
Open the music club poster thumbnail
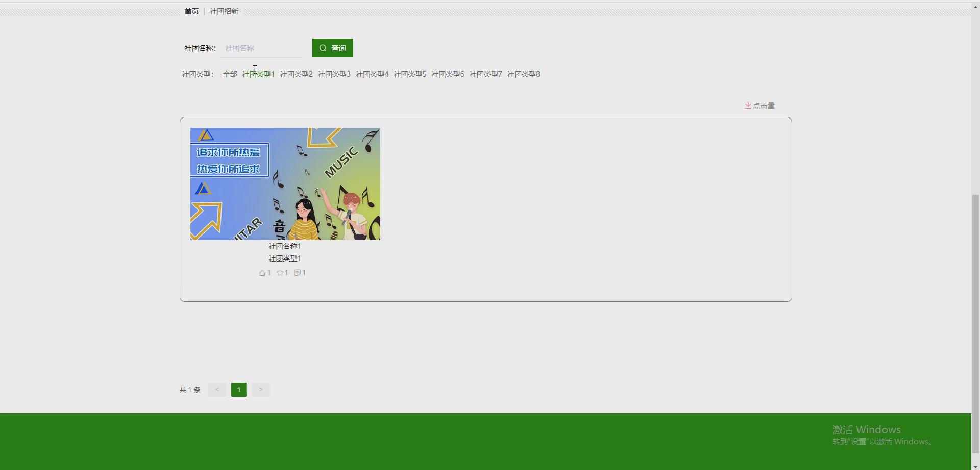pos(285,184)
